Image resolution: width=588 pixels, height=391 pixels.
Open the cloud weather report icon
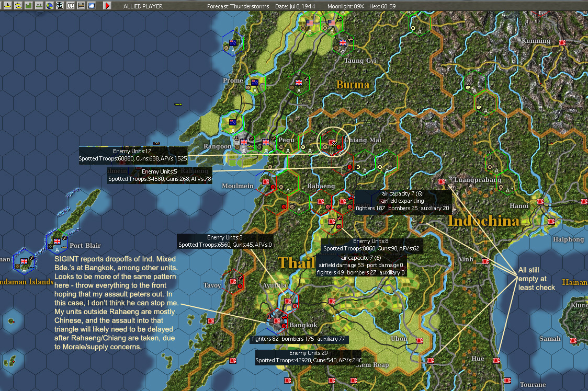(92, 6)
